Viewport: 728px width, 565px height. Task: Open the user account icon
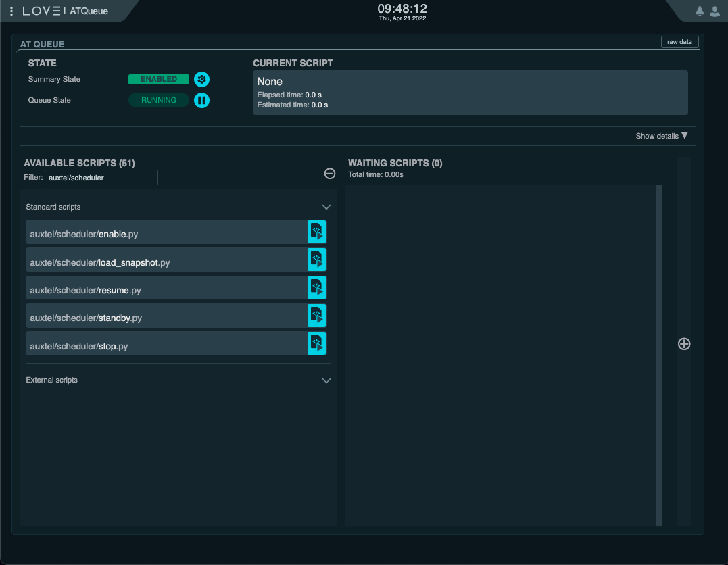point(714,11)
